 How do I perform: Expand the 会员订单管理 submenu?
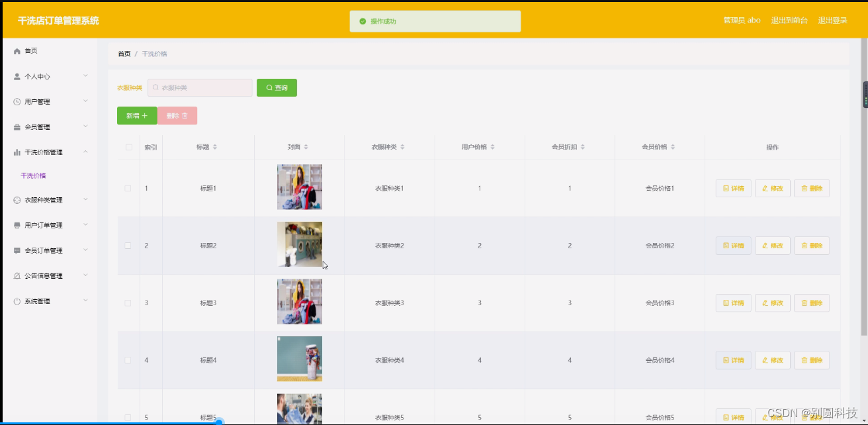pos(45,250)
